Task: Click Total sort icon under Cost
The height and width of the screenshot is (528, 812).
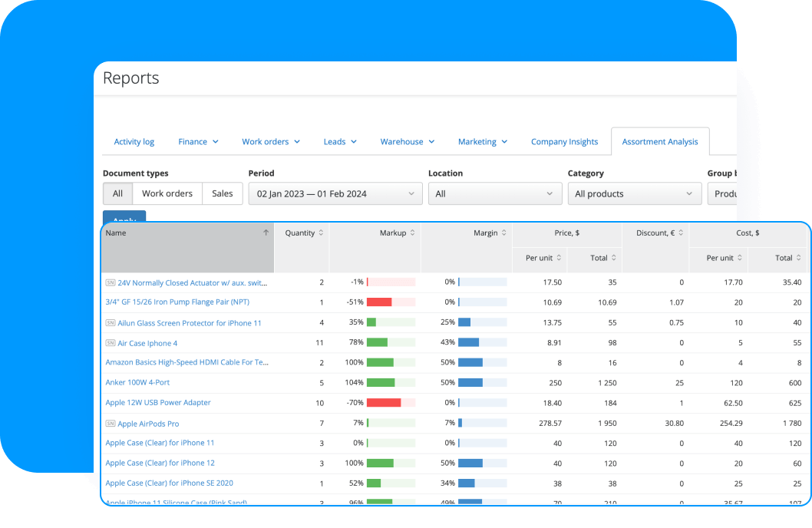Action: coord(798,259)
